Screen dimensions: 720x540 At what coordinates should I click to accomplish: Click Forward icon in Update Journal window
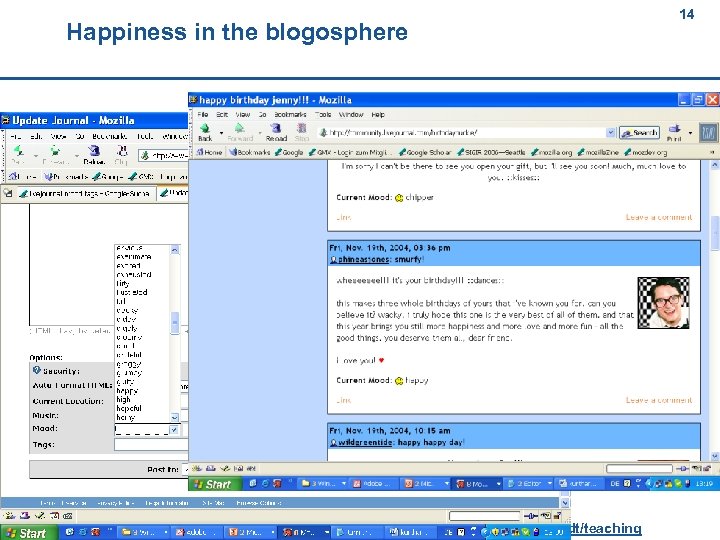[x=55, y=151]
